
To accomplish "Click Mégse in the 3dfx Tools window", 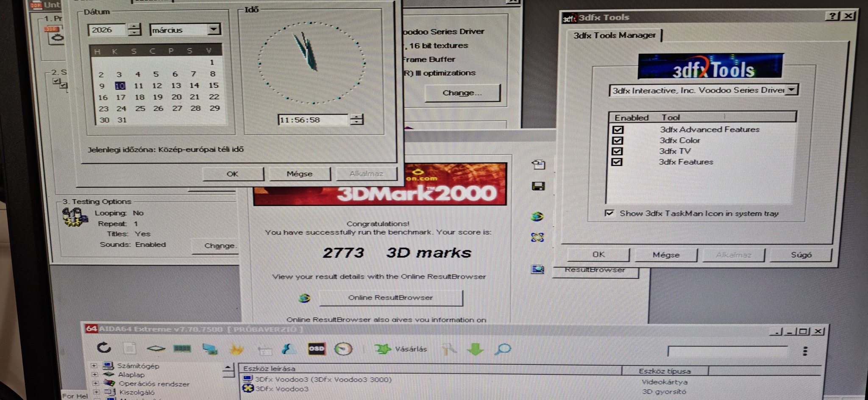I will point(666,255).
